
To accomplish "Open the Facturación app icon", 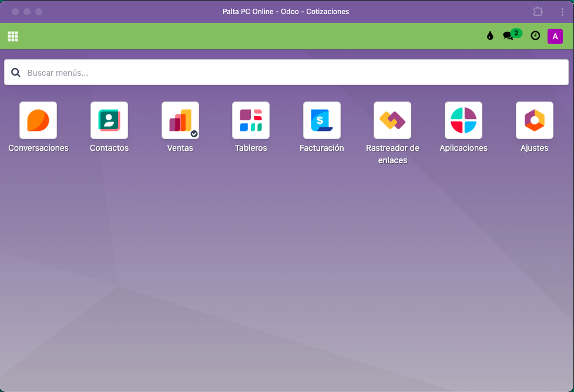I will 321,120.
